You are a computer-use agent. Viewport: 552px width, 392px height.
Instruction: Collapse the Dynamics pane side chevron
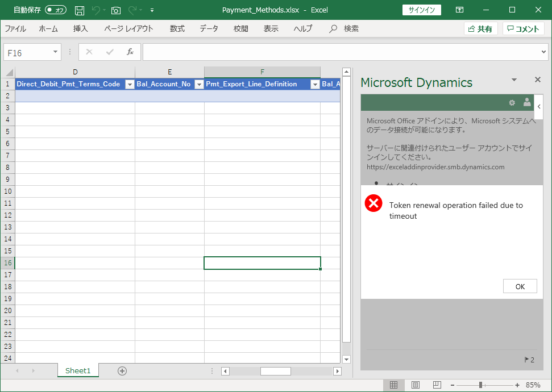(539, 106)
